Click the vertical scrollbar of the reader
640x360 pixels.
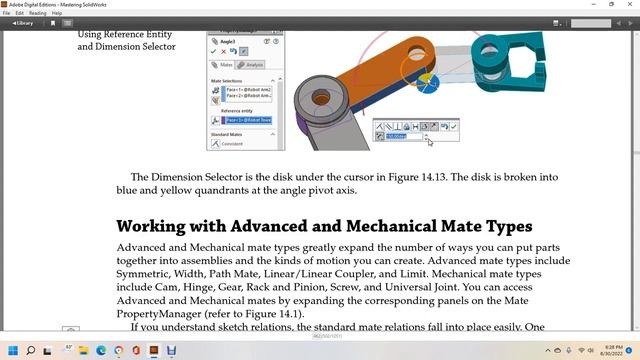(636, 180)
